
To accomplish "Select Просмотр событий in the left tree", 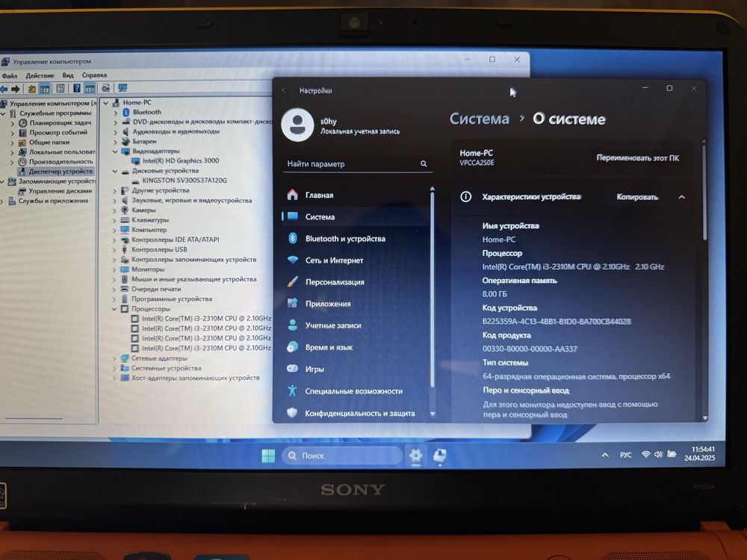I will tap(58, 132).
